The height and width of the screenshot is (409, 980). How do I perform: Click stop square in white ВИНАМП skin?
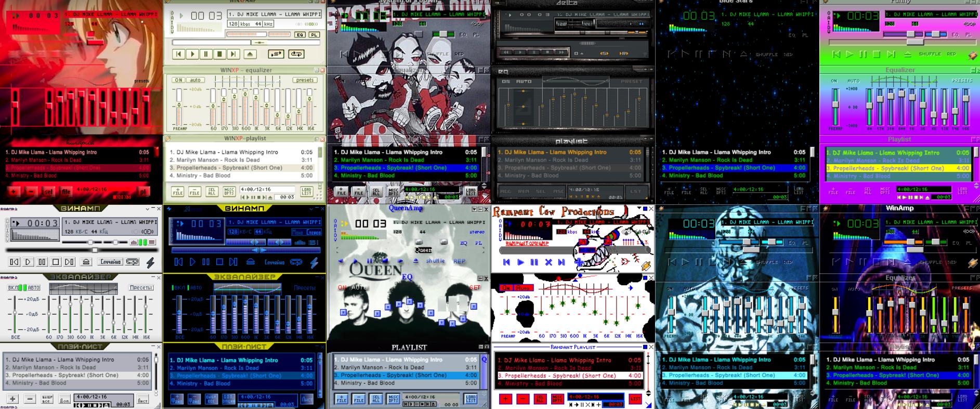tap(56, 262)
